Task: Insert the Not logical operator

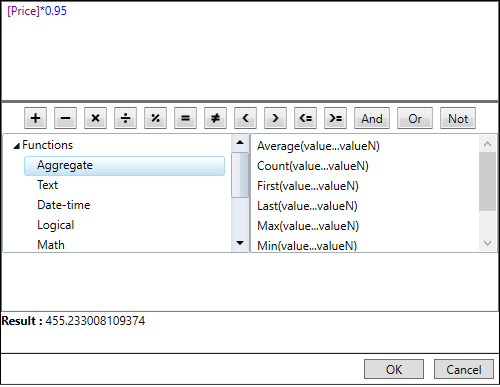Action: coord(458,118)
